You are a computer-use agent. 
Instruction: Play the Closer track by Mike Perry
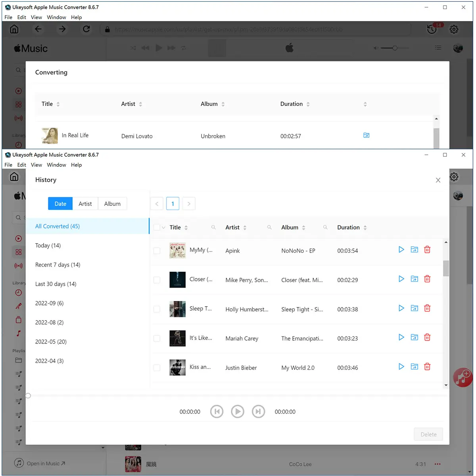point(401,279)
